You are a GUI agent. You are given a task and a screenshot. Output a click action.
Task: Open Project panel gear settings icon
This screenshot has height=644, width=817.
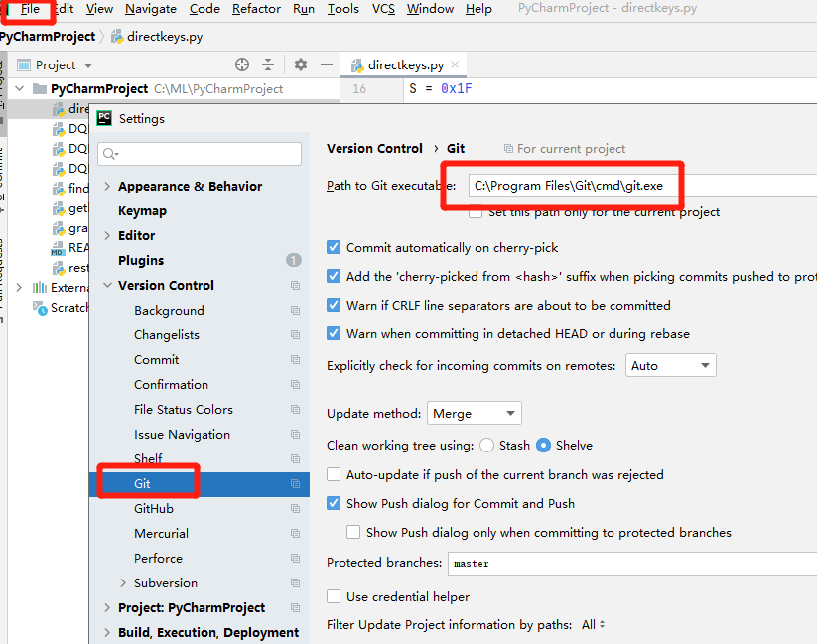point(301,64)
